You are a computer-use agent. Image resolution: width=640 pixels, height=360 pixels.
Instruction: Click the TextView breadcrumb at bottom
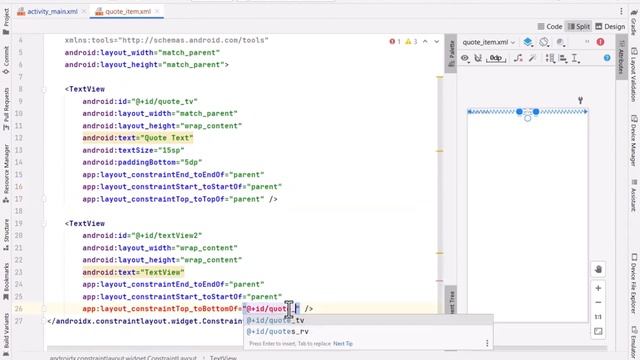223,358
